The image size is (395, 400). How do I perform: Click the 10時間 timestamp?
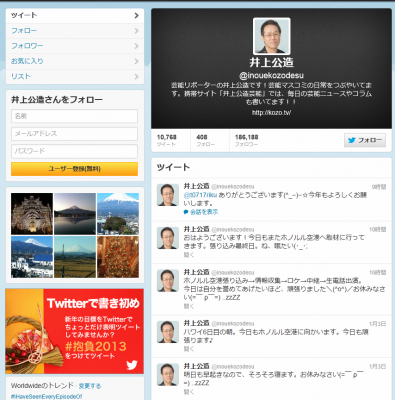[x=378, y=230]
